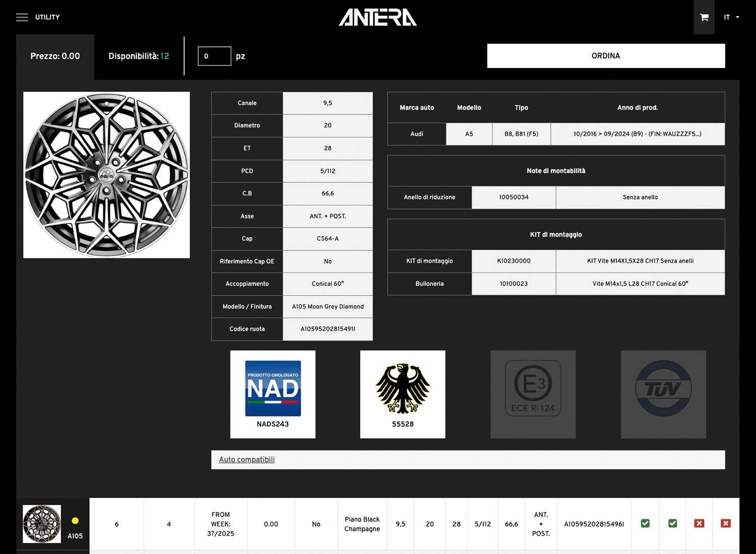Click the A105 Moon Grey Diamond value
Viewport: 756px width, 554px height.
[x=328, y=306]
